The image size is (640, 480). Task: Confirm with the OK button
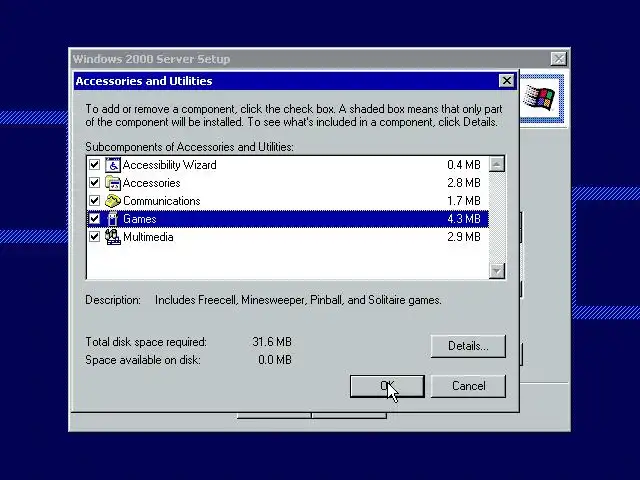tap(387, 386)
